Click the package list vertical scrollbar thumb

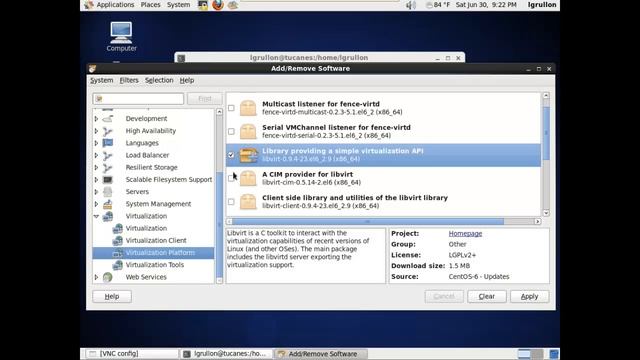point(546,133)
